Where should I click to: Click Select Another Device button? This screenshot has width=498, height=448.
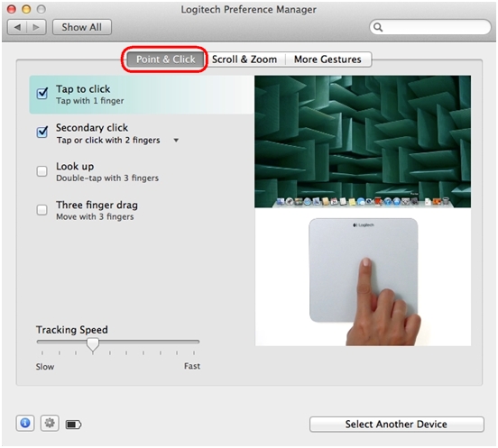pos(397,425)
